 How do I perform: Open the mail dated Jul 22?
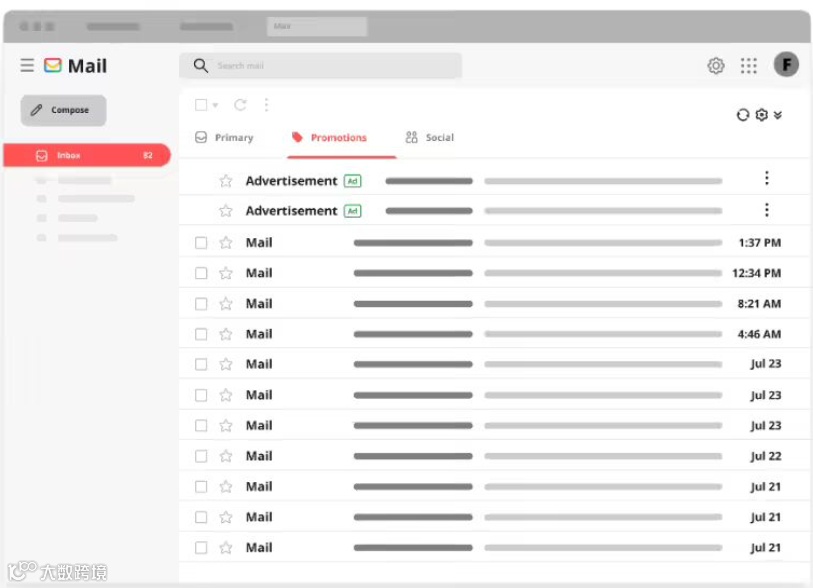tap(495, 456)
